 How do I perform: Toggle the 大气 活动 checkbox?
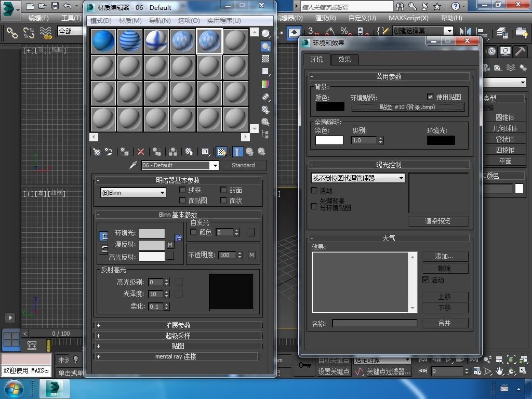click(425, 280)
